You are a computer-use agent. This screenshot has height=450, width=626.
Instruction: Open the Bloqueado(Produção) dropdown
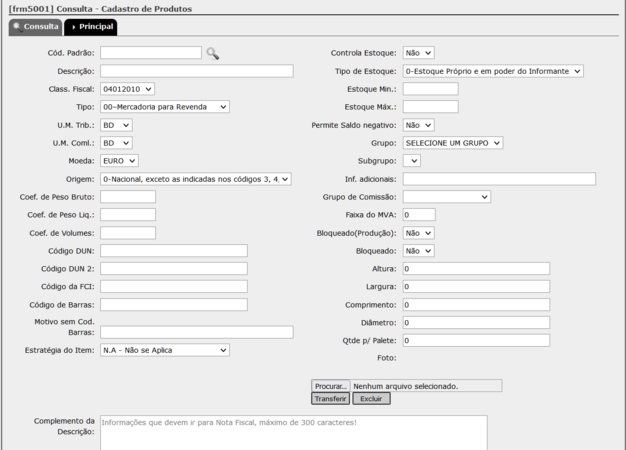pyautogui.click(x=418, y=233)
